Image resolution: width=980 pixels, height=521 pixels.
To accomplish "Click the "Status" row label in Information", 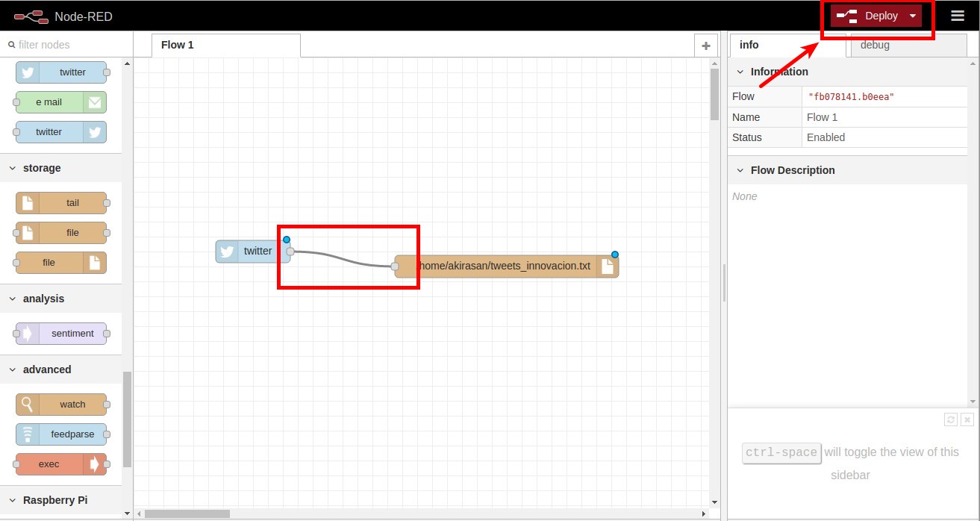I will 747,137.
